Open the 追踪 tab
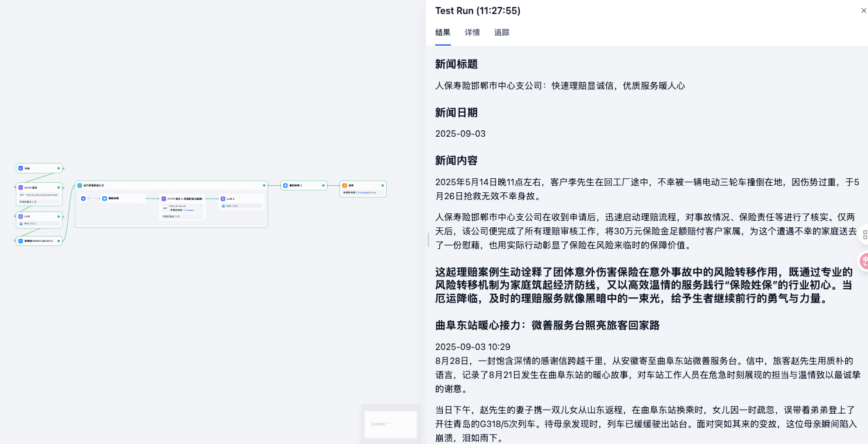This screenshot has width=868, height=444. click(502, 33)
